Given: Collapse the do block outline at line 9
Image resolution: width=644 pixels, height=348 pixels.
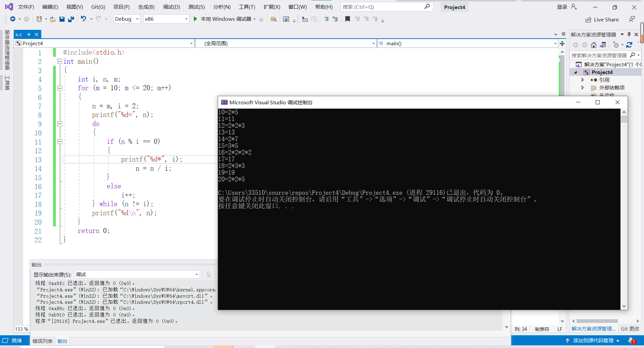Looking at the screenshot, I should [60, 124].
